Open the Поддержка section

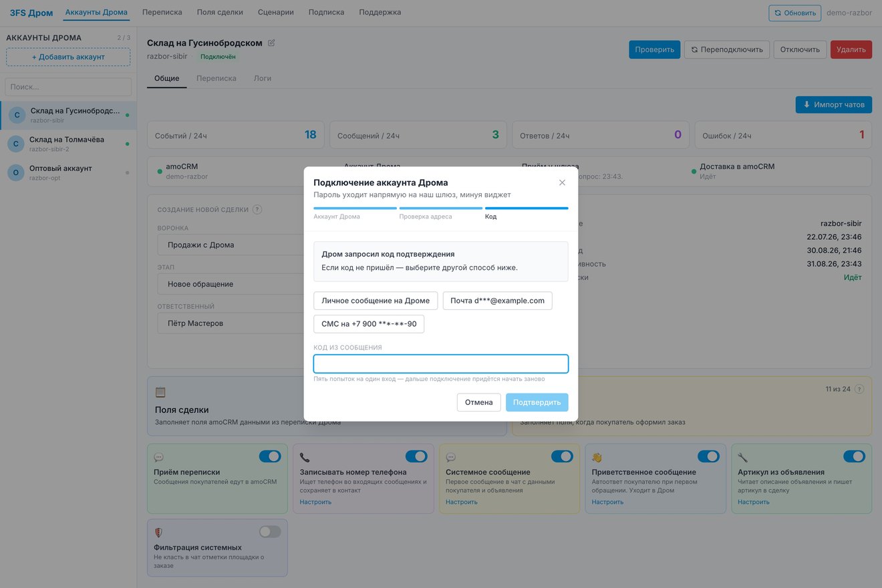point(380,12)
